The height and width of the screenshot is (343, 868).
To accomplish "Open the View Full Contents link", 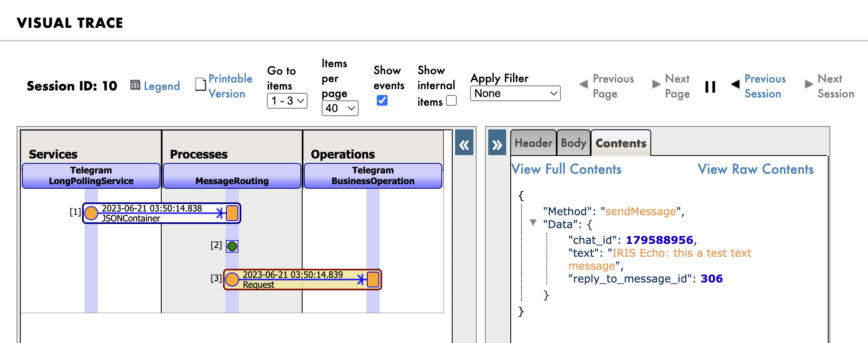I will click(x=566, y=169).
